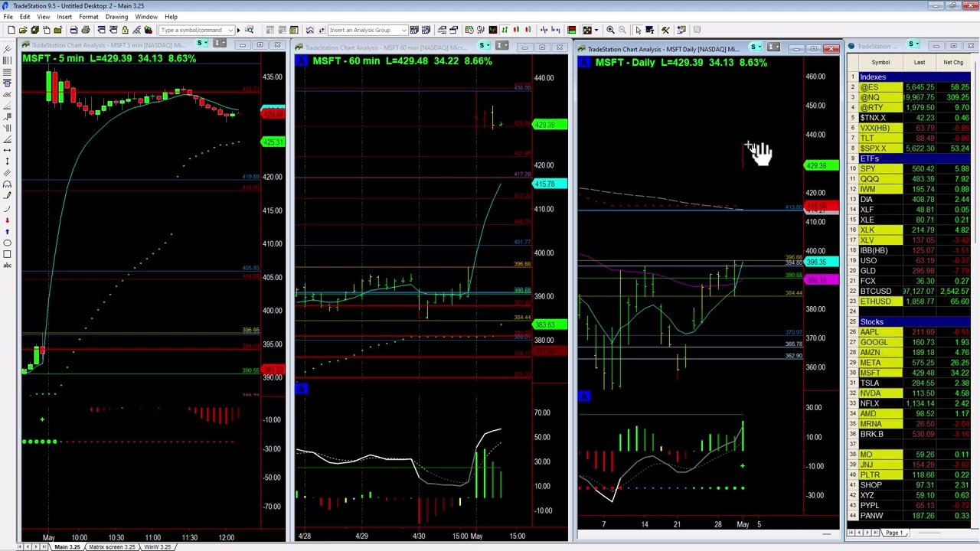Click the 429.39 price tag on the daily chart
Viewport: 980px width, 551px height.
(818, 165)
